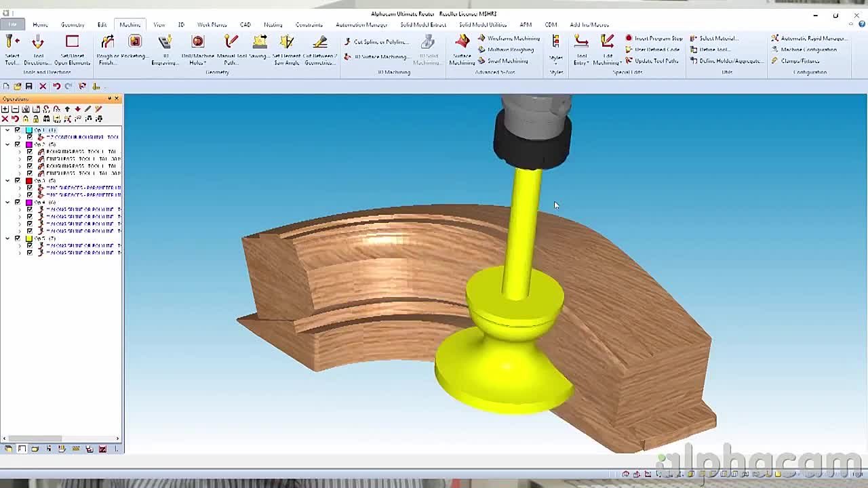Image resolution: width=868 pixels, height=488 pixels.
Task: Click Insert Program Step button
Action: (654, 39)
